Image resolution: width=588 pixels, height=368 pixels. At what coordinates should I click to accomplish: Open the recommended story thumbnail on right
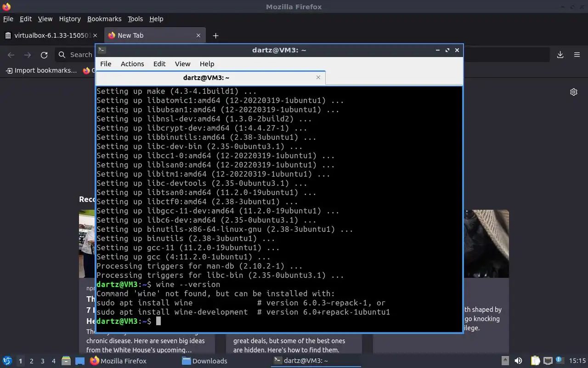point(486,244)
